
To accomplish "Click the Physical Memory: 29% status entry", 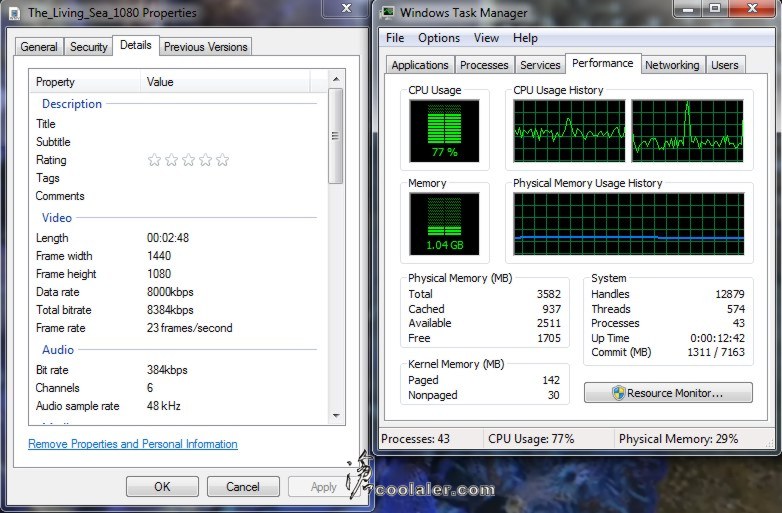I will point(678,439).
